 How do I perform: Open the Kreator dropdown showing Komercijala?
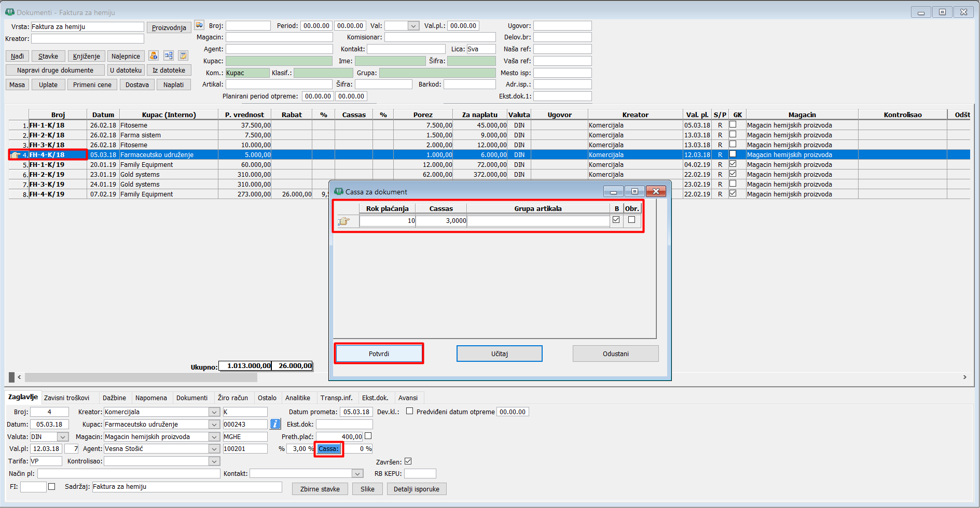[x=214, y=412]
